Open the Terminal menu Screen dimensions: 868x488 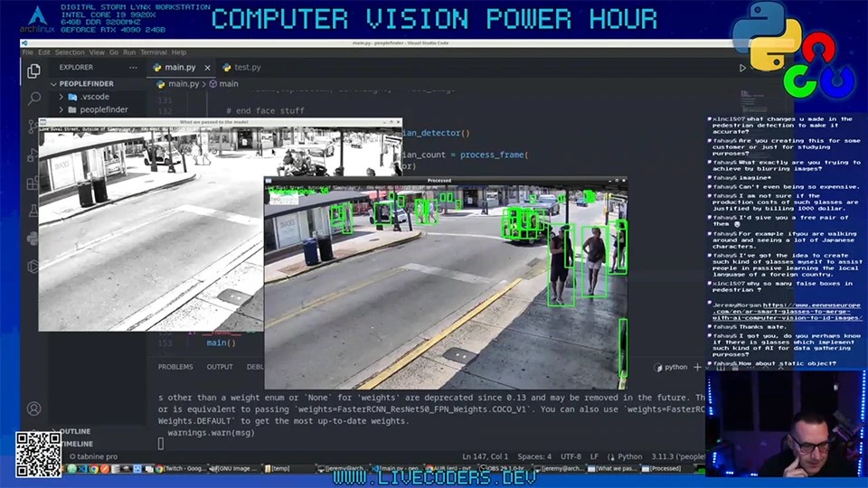[154, 52]
